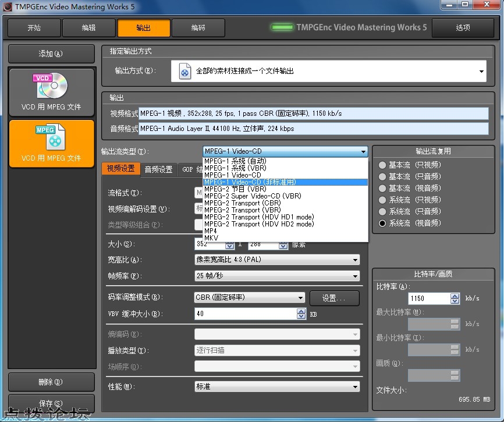Screen dimensions: 504x422
Task: Click the TMPGEnc app icon in title bar
Action: (8, 6)
